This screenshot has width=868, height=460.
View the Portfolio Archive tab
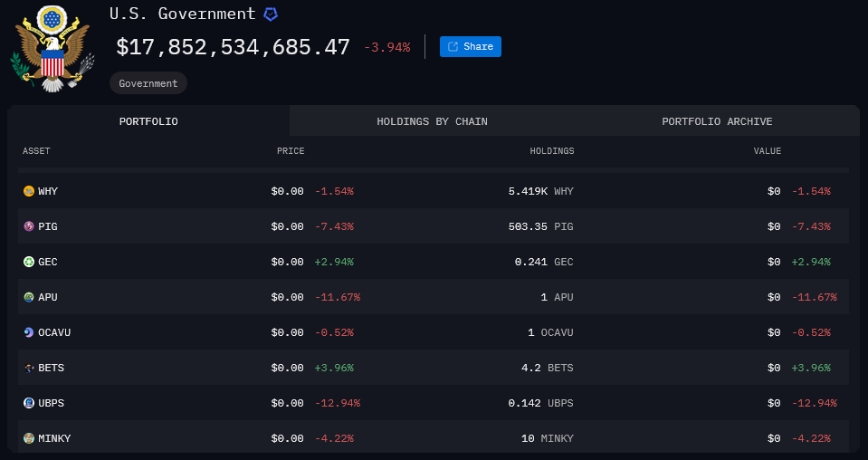(717, 121)
